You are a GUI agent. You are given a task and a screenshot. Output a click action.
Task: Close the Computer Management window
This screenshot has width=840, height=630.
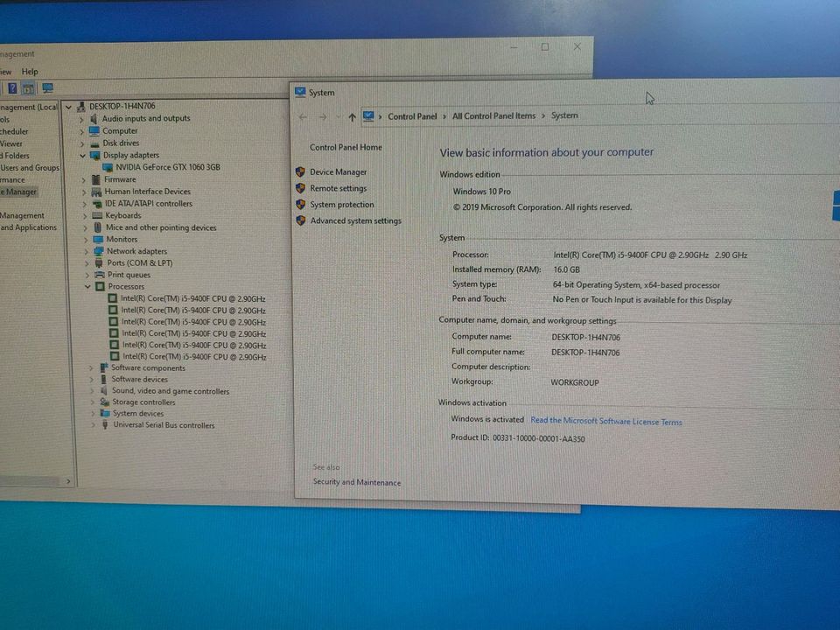coord(577,46)
